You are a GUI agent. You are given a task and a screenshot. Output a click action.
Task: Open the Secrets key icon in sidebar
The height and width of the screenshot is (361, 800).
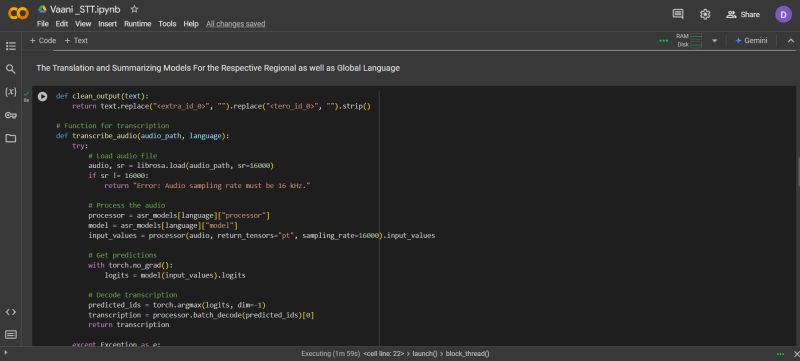click(x=11, y=115)
